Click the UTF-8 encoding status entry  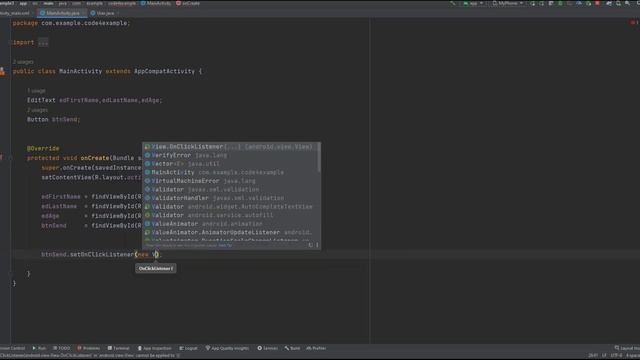click(x=616, y=356)
